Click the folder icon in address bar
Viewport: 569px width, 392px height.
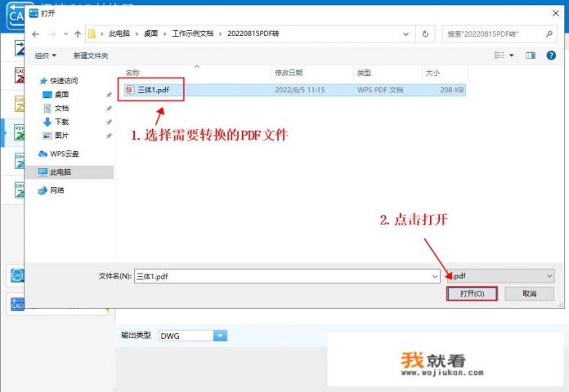click(x=92, y=33)
